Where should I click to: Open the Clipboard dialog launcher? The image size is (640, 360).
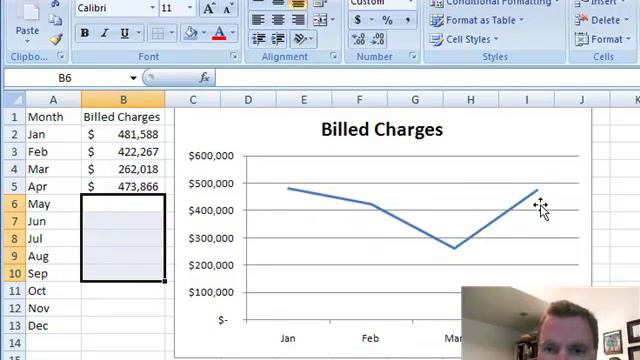(x=61, y=56)
